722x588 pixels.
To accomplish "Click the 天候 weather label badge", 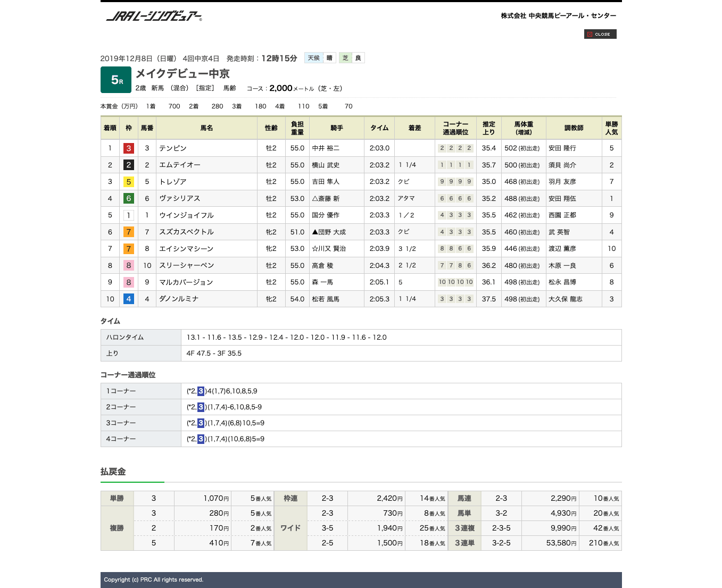I will point(314,58).
